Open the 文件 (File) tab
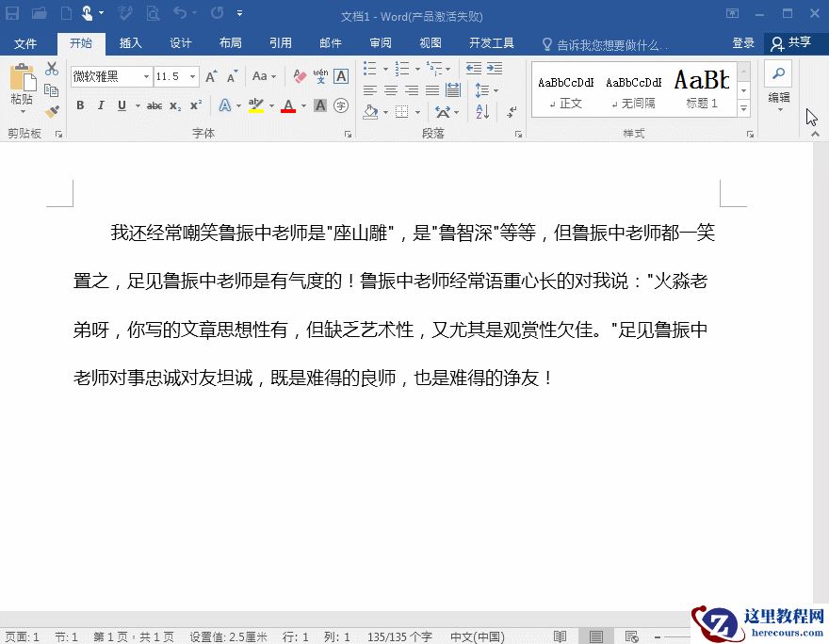The height and width of the screenshot is (644, 829). coord(25,43)
